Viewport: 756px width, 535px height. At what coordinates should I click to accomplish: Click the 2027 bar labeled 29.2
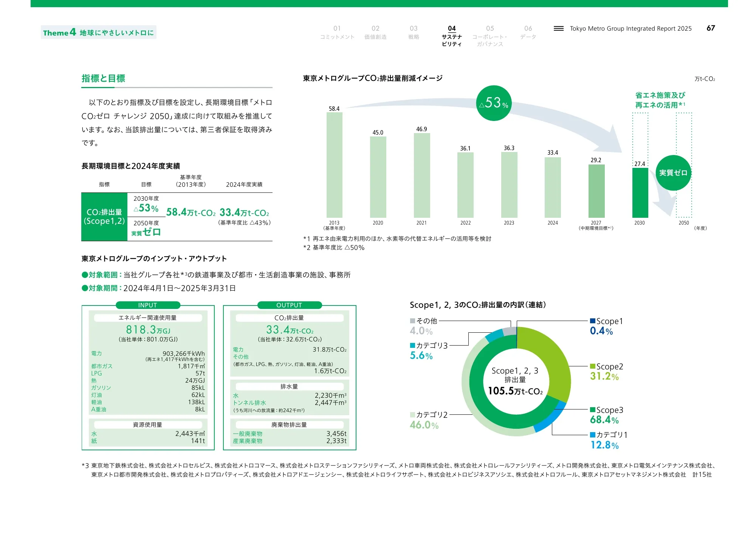pyautogui.click(x=596, y=191)
